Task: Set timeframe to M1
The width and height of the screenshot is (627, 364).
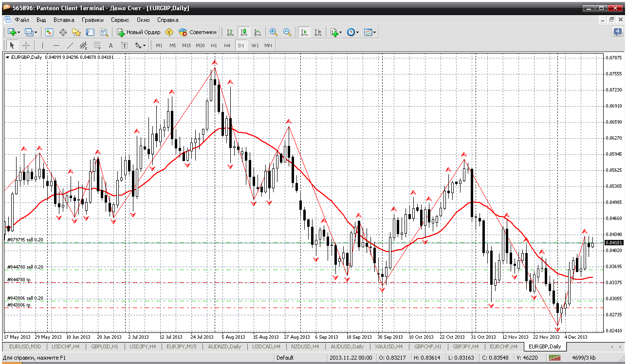Action: pos(159,45)
